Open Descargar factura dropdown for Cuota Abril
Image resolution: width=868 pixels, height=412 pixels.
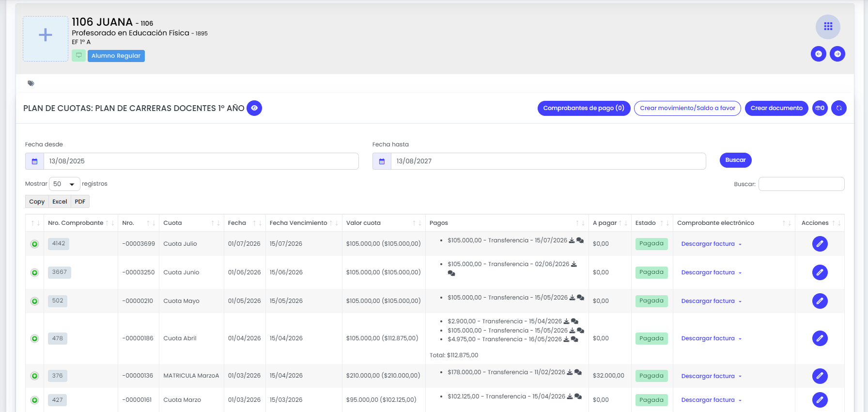(x=711, y=338)
